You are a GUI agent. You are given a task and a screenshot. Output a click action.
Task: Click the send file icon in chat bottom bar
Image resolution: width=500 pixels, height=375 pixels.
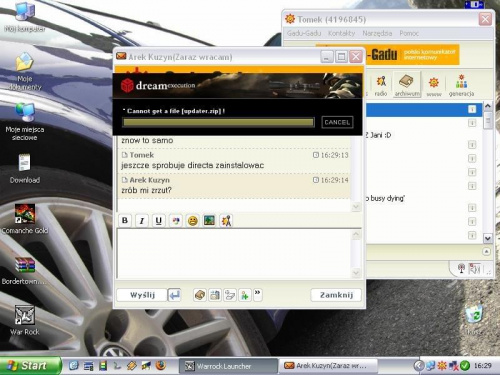tap(230, 295)
